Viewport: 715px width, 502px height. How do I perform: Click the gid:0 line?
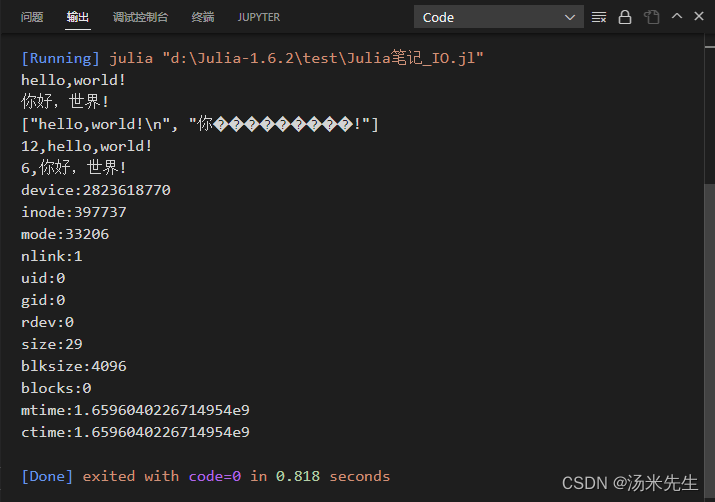43,300
